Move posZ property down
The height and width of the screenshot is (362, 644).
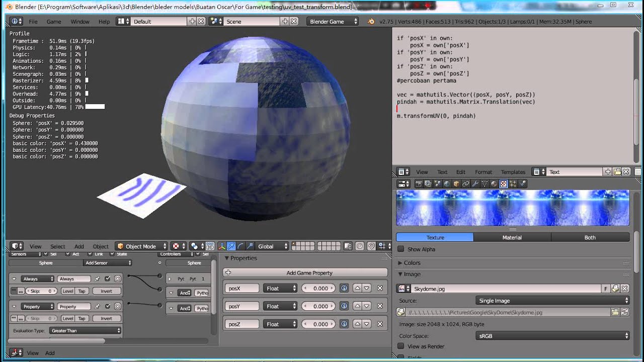pyautogui.click(x=367, y=324)
